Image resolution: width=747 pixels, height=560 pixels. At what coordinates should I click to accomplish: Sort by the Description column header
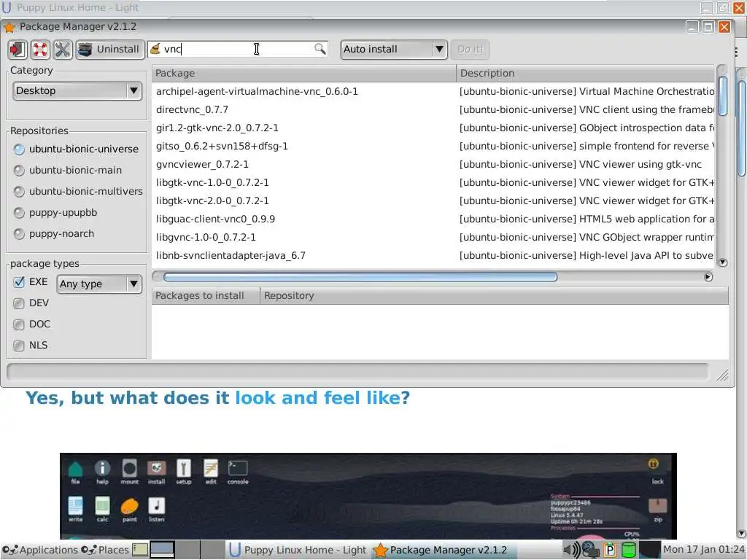(x=586, y=74)
